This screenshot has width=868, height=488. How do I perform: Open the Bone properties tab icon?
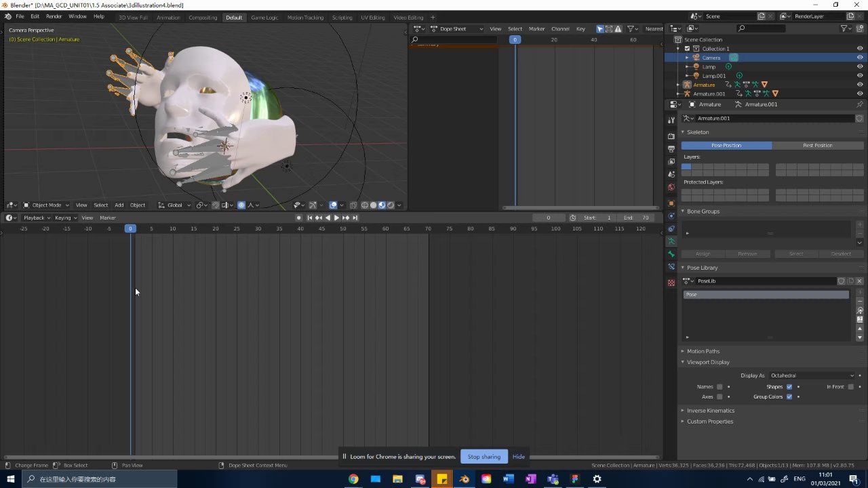(x=671, y=254)
